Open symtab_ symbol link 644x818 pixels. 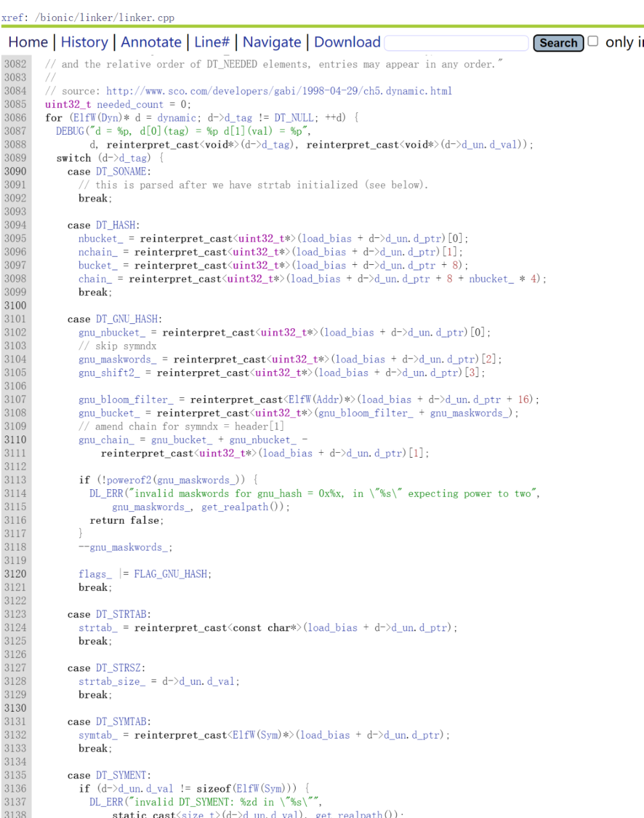(x=97, y=736)
